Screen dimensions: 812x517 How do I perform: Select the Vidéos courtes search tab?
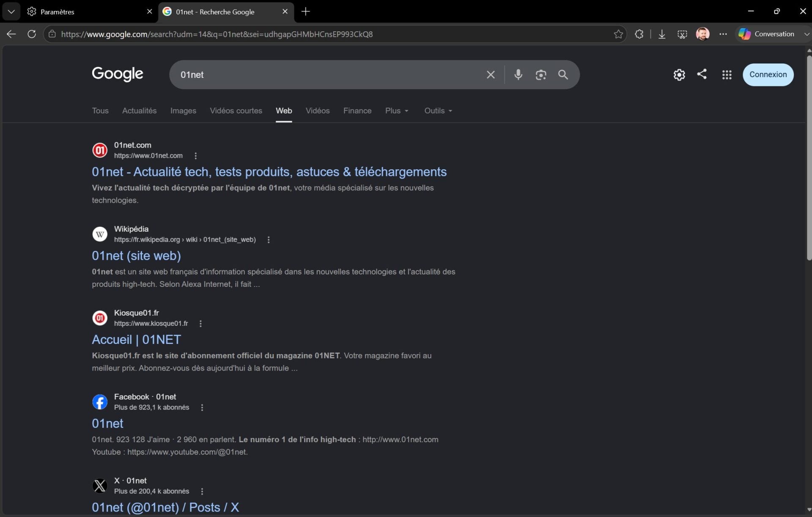coord(236,110)
